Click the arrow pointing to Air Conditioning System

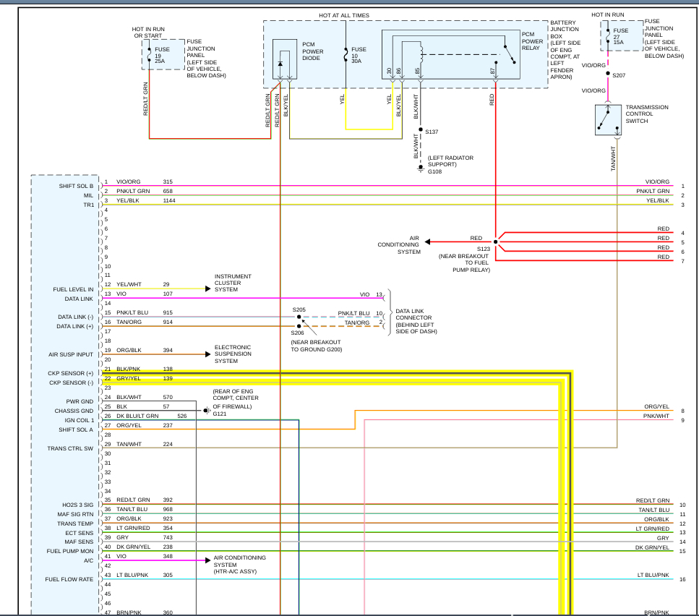coord(428,241)
